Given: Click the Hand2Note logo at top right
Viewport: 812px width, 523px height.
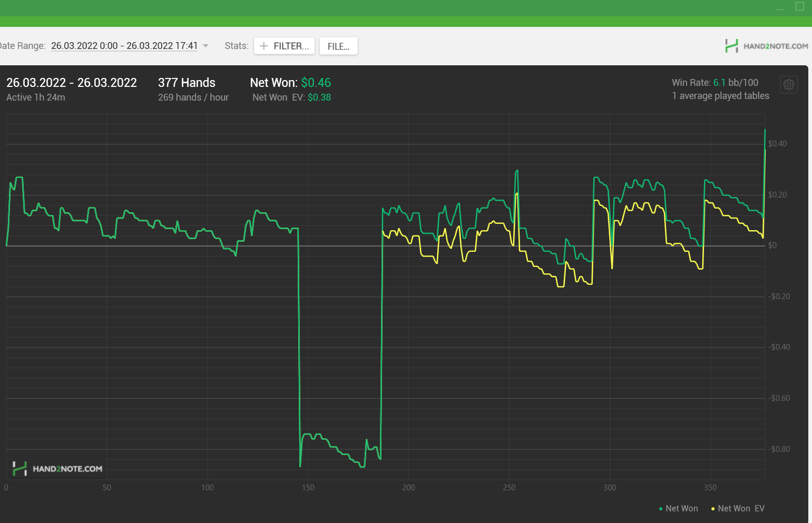Looking at the screenshot, I should coord(767,46).
